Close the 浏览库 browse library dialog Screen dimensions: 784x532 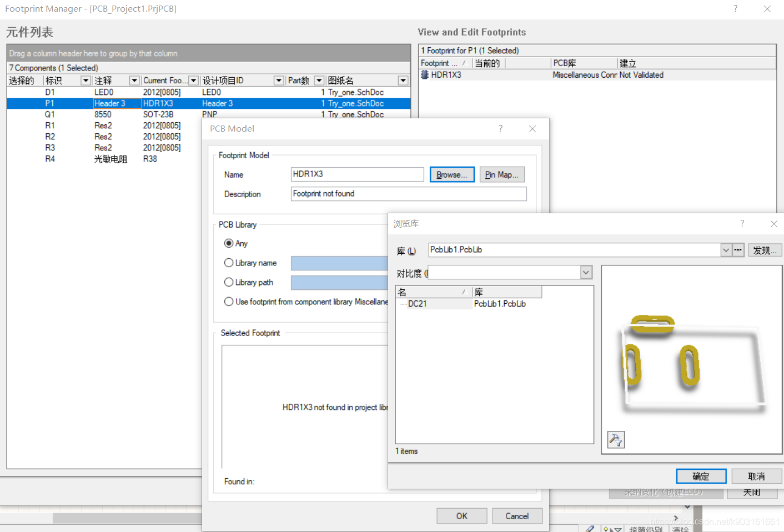773,223
